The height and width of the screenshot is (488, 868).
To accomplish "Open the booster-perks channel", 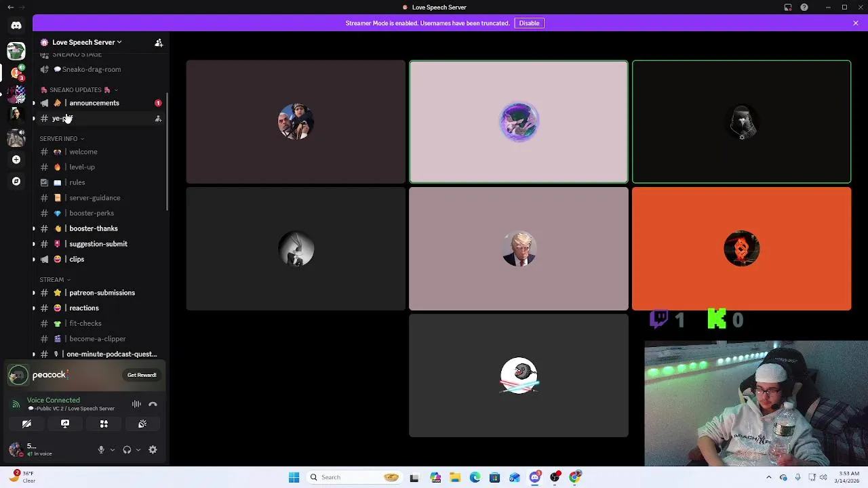I will 100,213.
